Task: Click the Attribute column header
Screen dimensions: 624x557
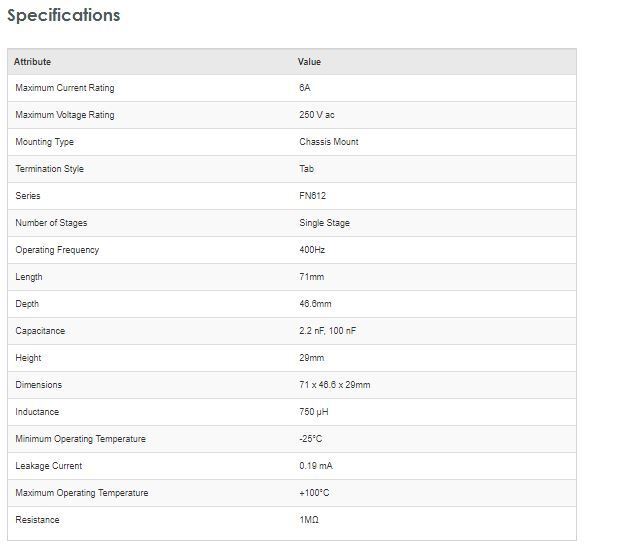Action: [32, 62]
